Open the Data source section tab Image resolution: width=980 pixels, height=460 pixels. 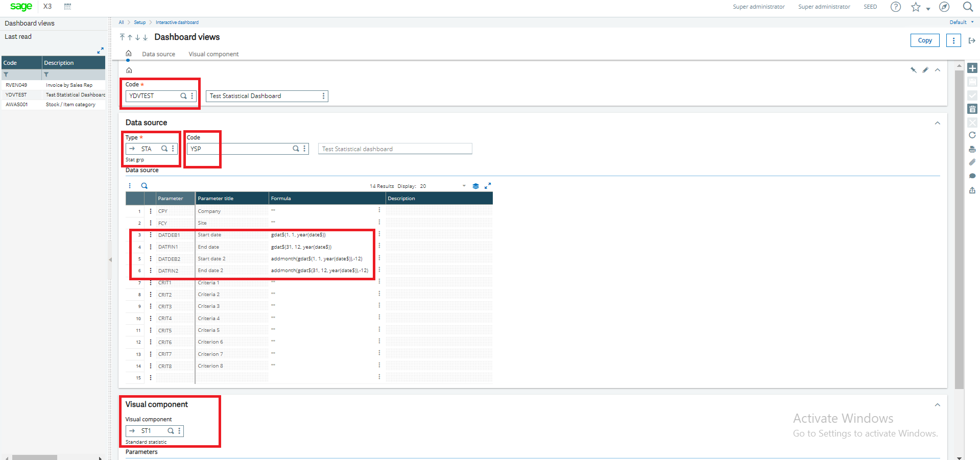[x=158, y=54]
